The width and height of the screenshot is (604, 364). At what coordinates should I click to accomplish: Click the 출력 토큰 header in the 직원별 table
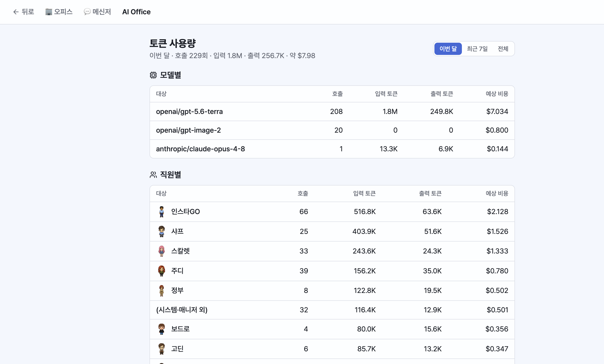point(431,194)
